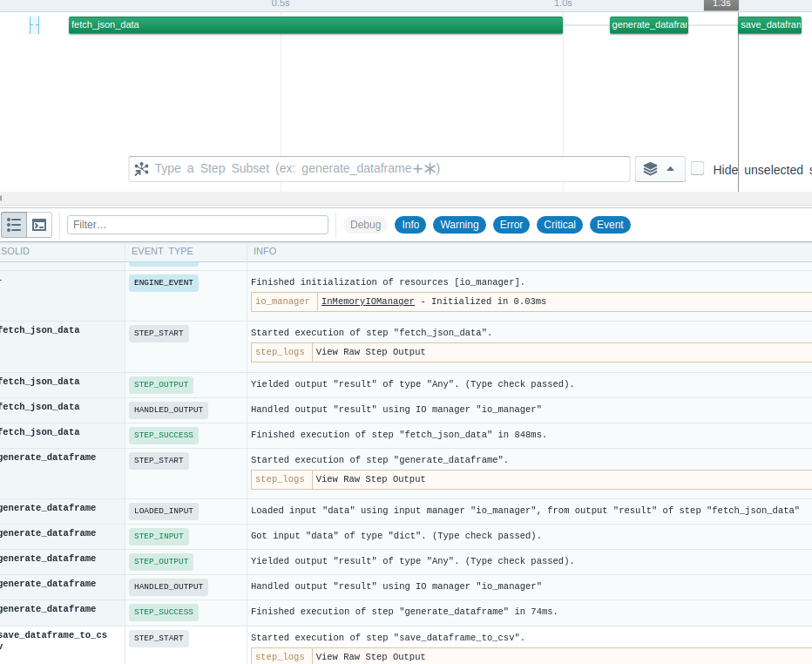View Raw Step Output for save_dataframe_to_csv
The height and width of the screenshot is (664, 812).
(x=370, y=657)
